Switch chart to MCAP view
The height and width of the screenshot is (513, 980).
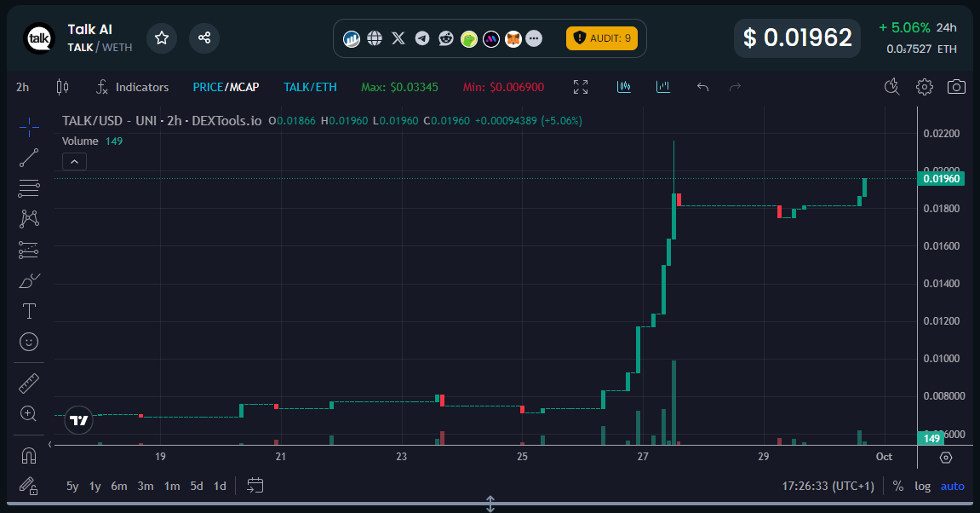click(x=244, y=87)
